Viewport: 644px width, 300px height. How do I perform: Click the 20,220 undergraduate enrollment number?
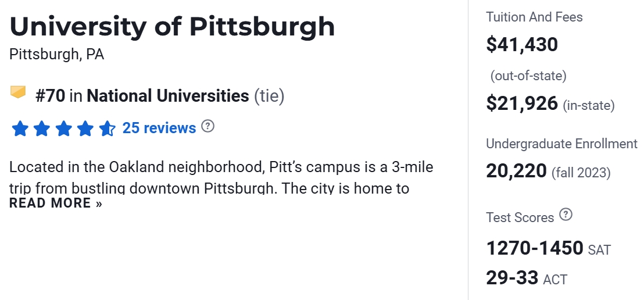tap(516, 171)
